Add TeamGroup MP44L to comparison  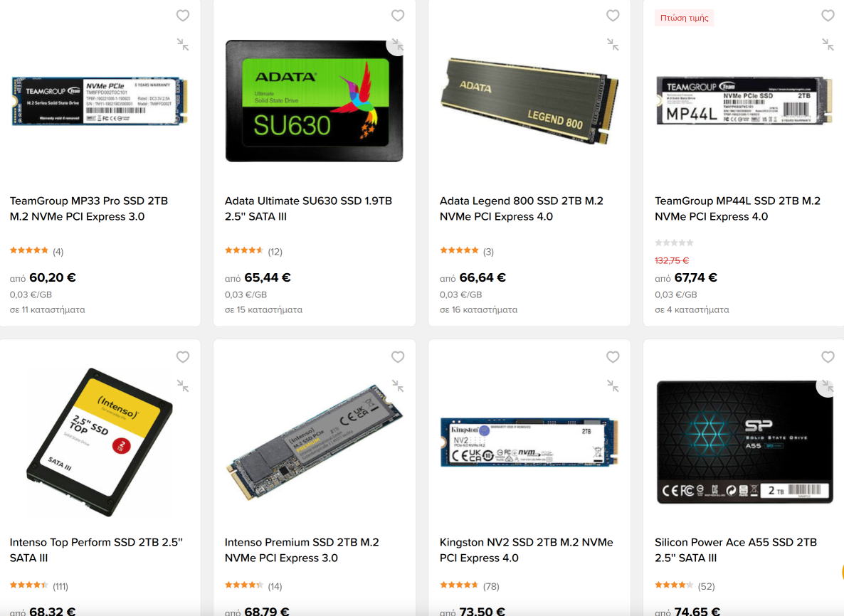(x=828, y=45)
